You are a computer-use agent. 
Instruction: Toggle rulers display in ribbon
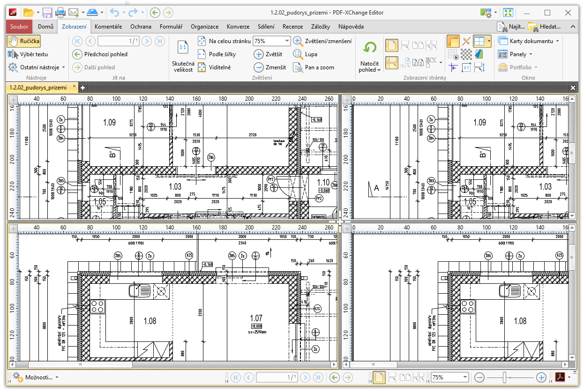(453, 41)
